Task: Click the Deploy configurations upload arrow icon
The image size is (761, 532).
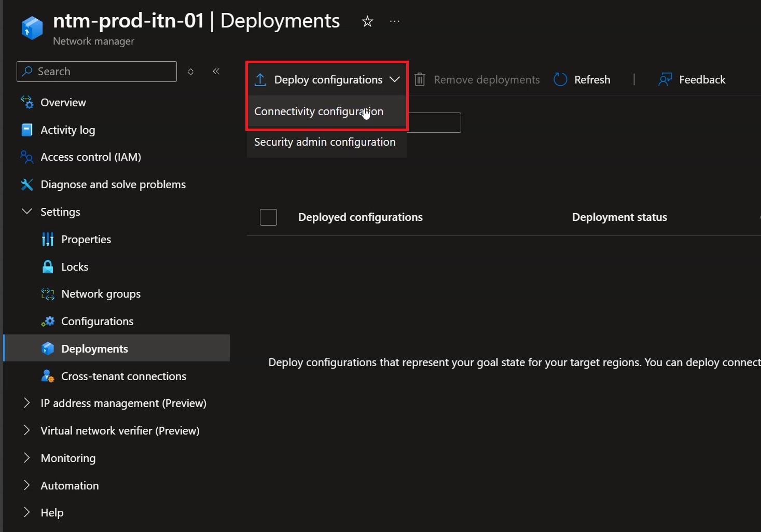Action: tap(260, 79)
